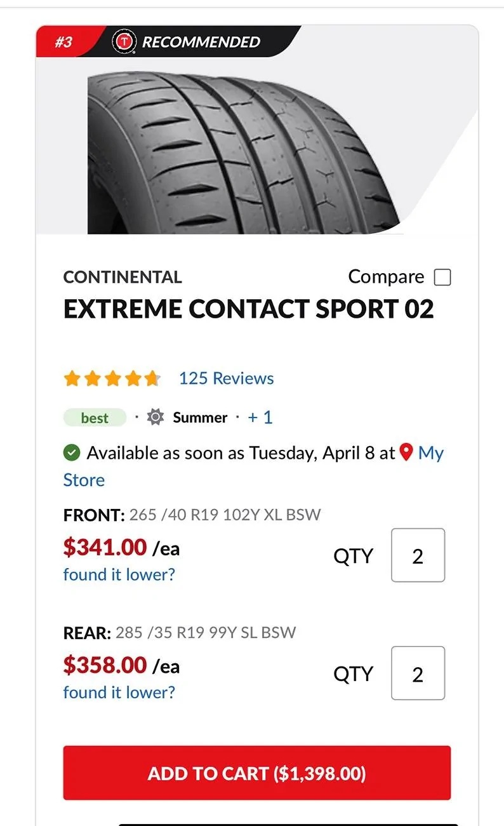Click the five-star rating icons
Screen dimensions: 504x826
pos(112,379)
